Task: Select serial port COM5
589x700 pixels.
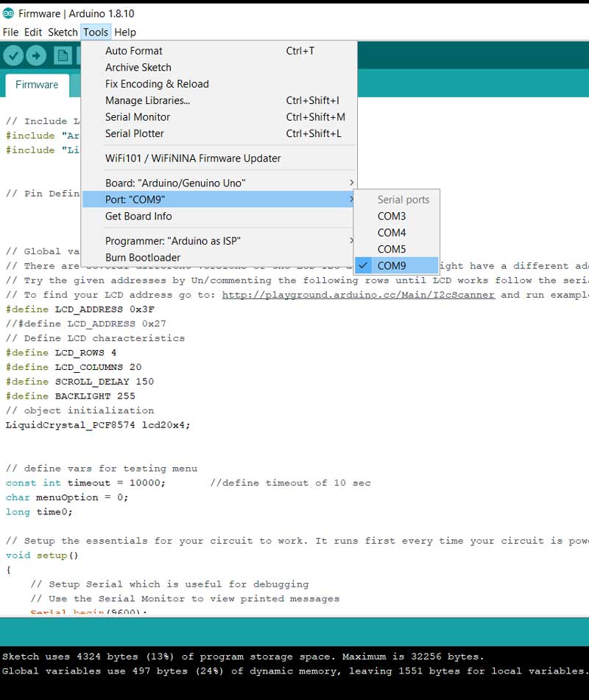Action: 397,249
